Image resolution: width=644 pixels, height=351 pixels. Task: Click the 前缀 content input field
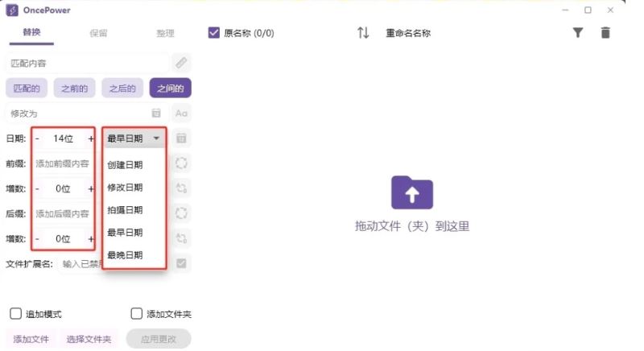tap(63, 163)
